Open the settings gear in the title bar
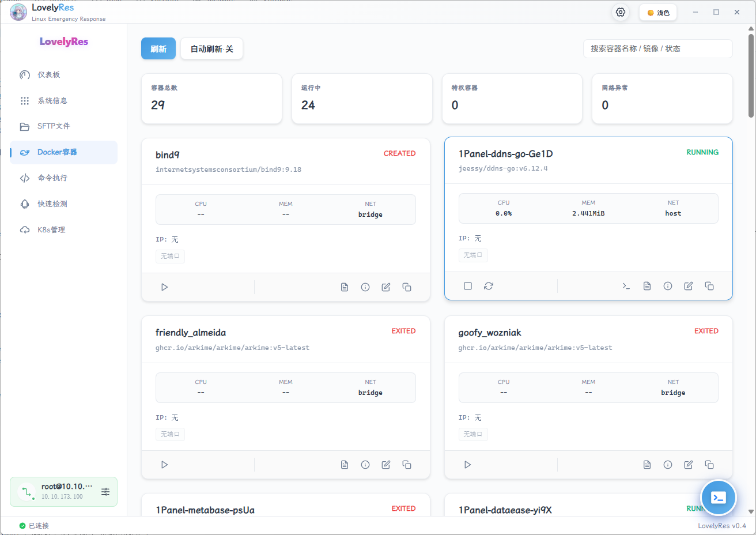 pyautogui.click(x=621, y=12)
